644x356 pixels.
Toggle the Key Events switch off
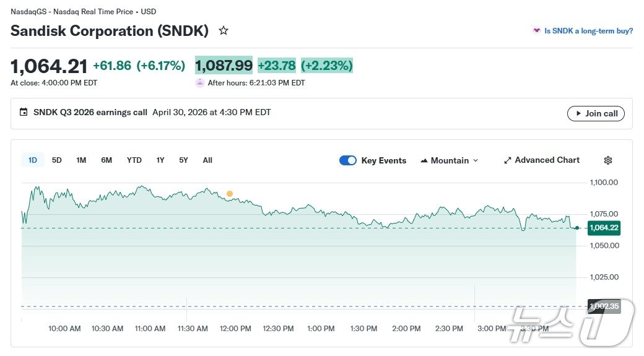point(348,160)
